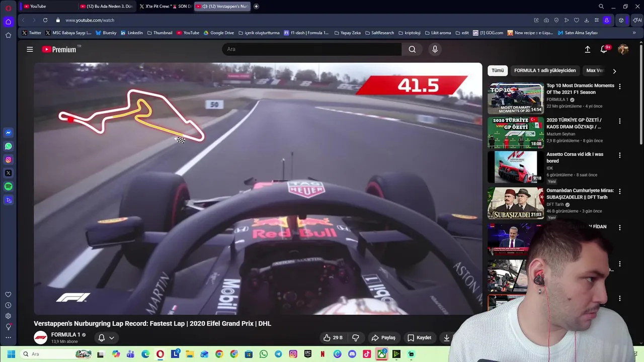The image size is (644, 362).
Task: Search tabs with the magnifier in title bar
Action: point(601,7)
